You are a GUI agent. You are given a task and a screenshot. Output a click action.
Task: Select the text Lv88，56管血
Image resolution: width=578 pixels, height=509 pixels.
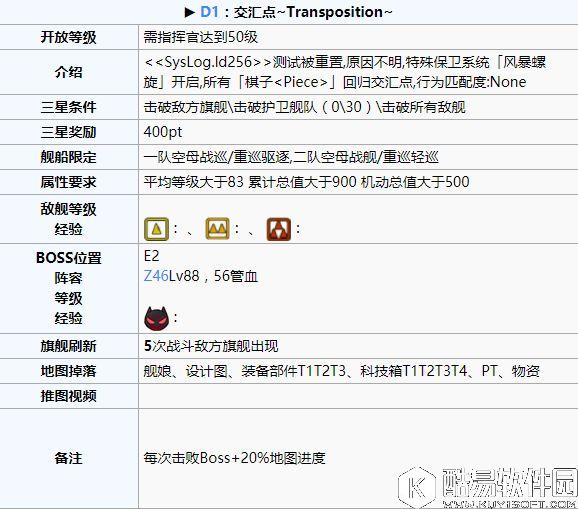pos(213,276)
